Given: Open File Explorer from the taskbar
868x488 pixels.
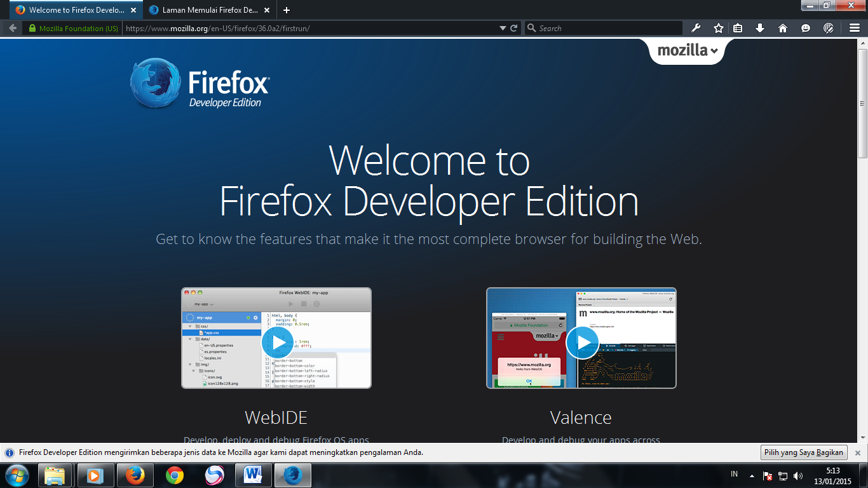Looking at the screenshot, I should (x=55, y=475).
